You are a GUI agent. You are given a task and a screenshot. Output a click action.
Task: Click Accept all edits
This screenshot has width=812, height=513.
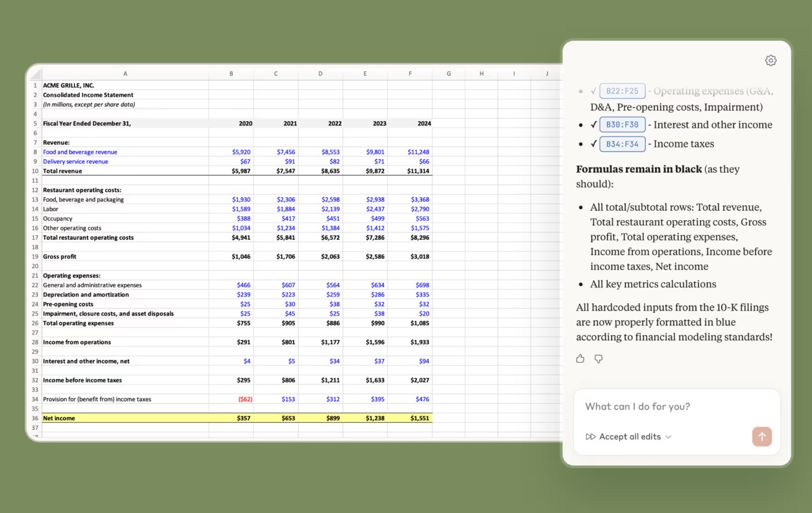coord(629,437)
